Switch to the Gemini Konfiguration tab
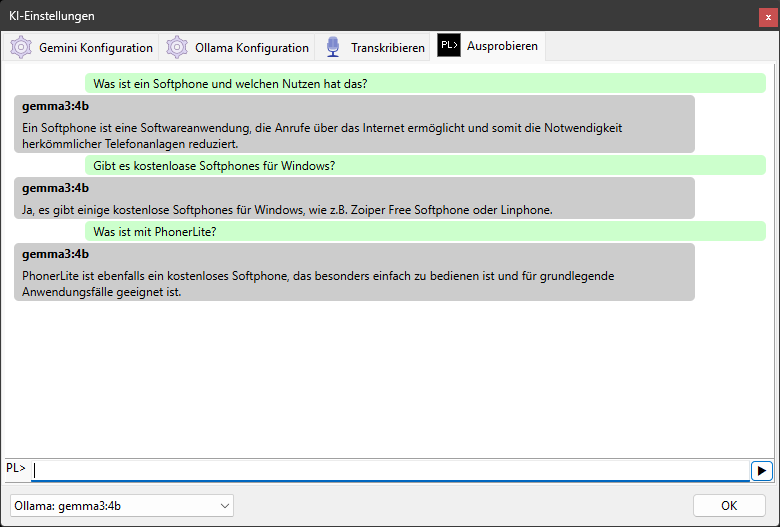 coord(95,47)
